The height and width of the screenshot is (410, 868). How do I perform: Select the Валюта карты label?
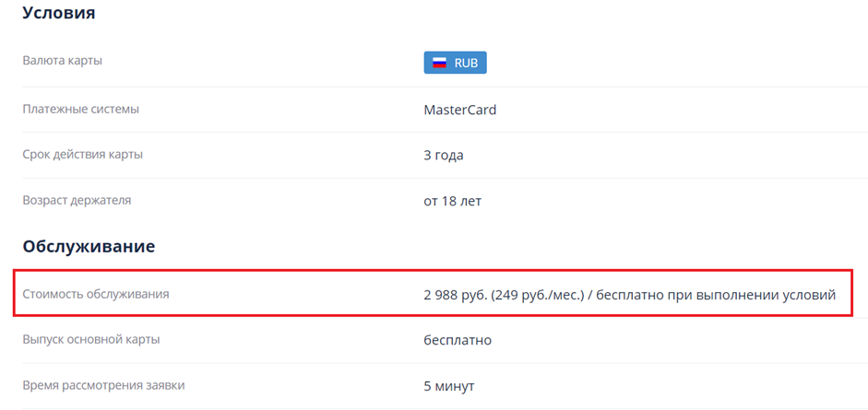[62, 61]
